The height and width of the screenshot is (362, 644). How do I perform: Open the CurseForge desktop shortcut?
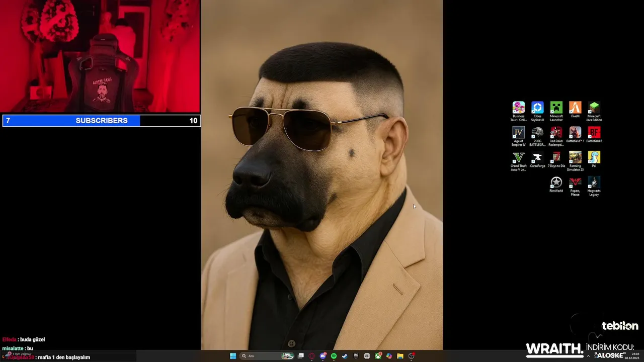(x=537, y=159)
